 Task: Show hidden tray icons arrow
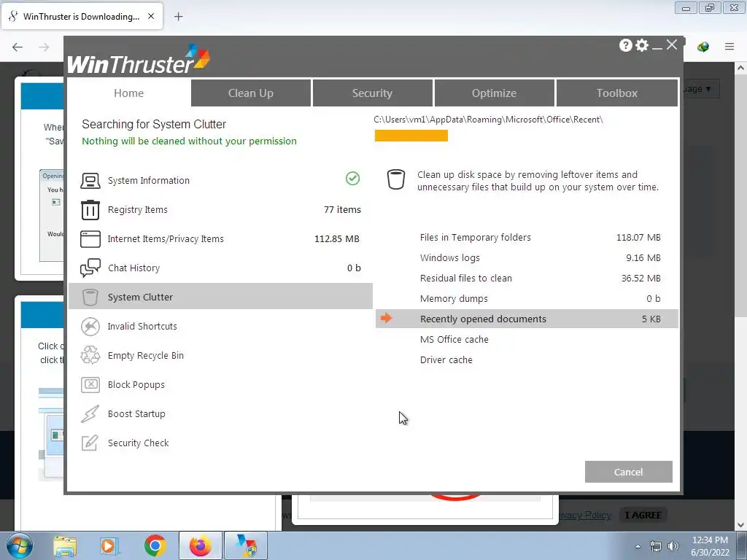pos(638,546)
